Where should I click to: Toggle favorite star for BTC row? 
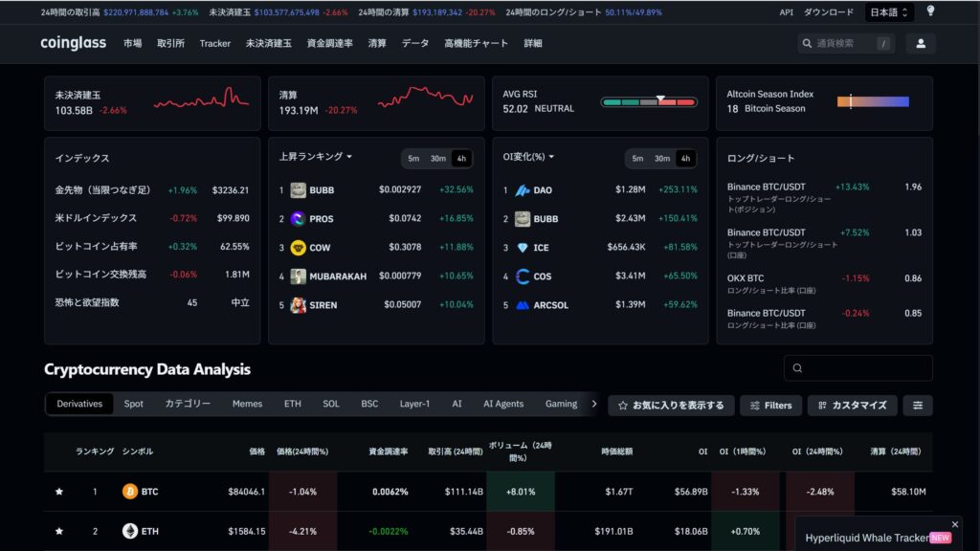(x=59, y=492)
